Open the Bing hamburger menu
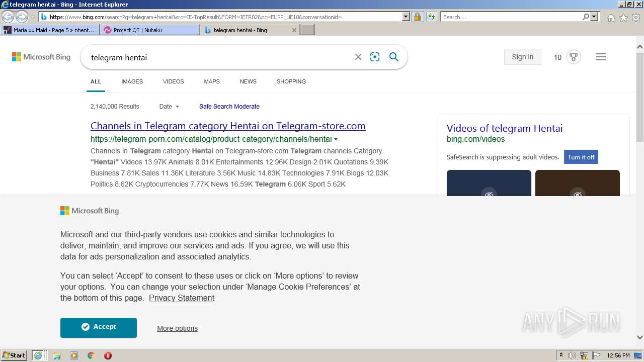 point(600,57)
